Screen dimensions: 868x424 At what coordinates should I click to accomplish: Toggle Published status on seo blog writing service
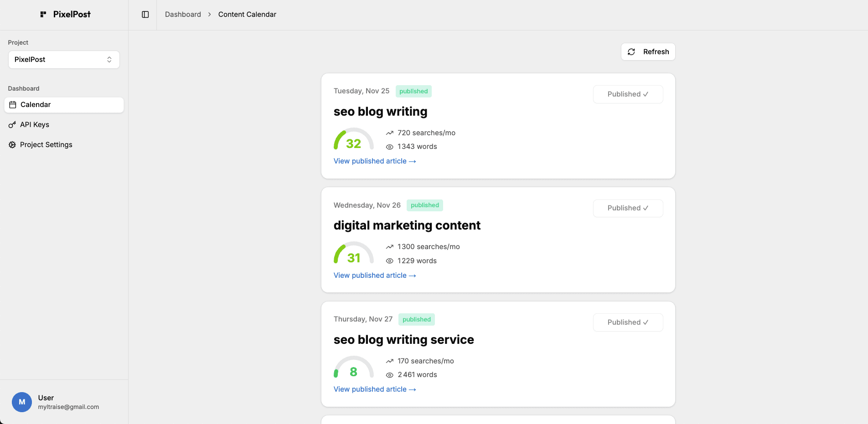tap(628, 322)
